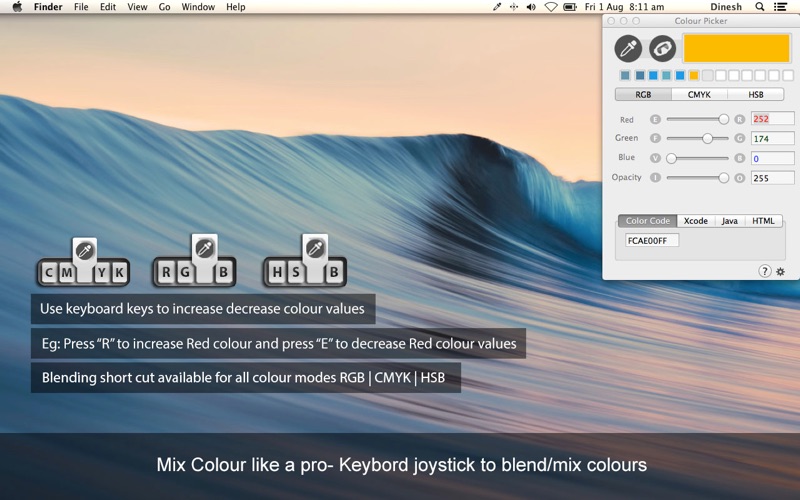Select the eyedropper colour pick tool
The height and width of the screenshot is (500, 800).
pos(628,48)
